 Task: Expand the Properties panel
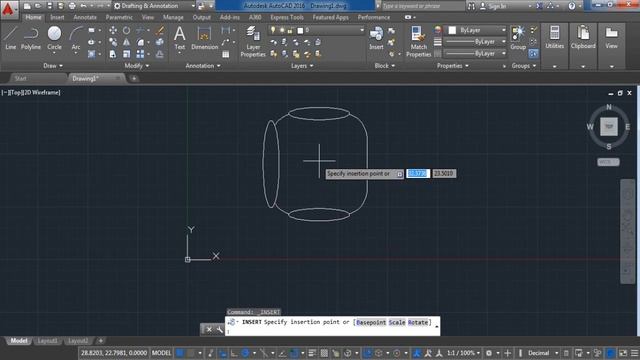pos(453,66)
